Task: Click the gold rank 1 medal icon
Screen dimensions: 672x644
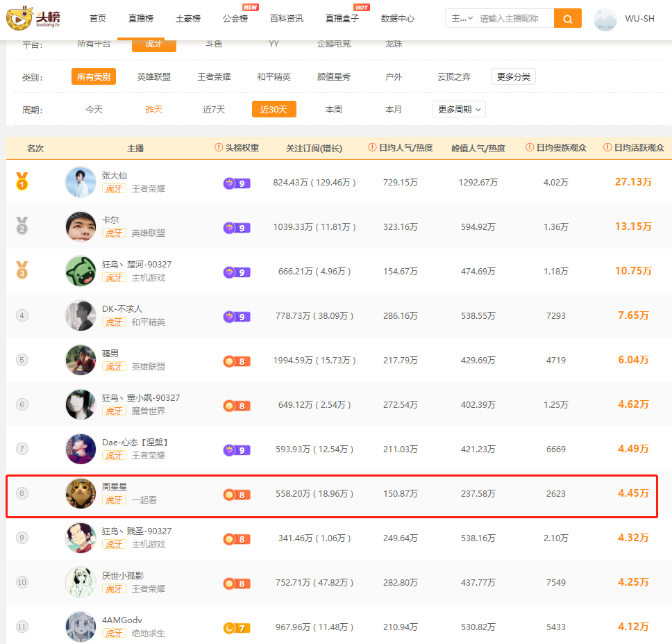Action: point(22,181)
